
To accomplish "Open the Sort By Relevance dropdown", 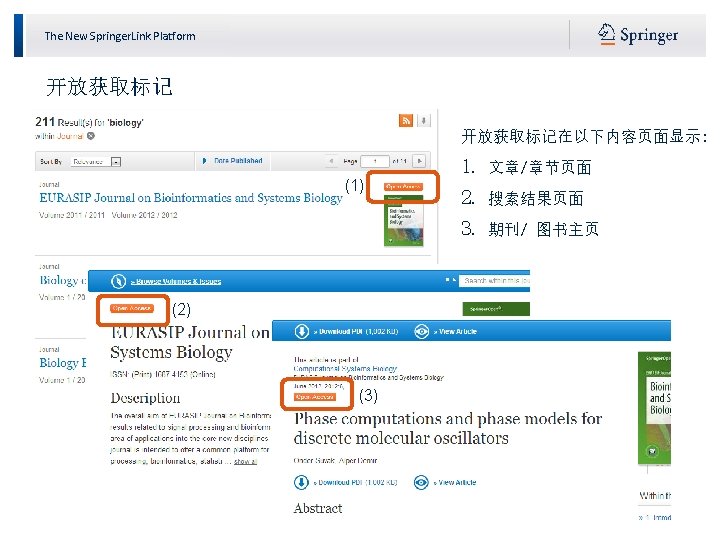I will click(x=96, y=162).
